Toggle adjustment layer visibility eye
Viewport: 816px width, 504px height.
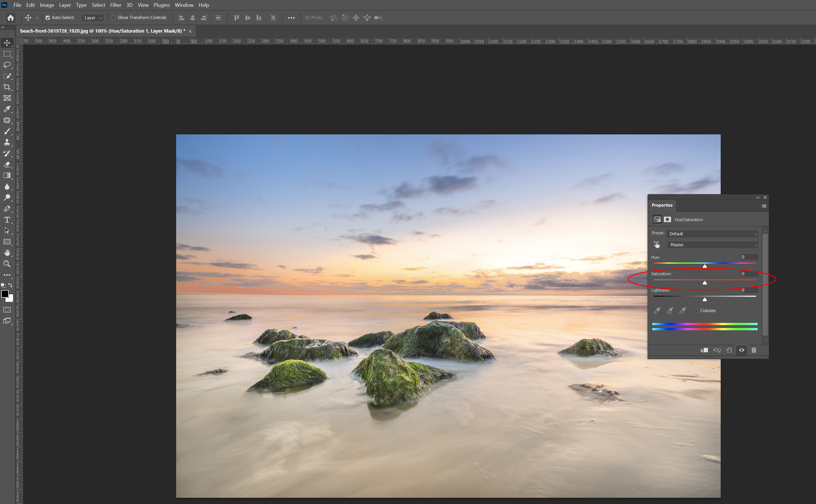741,350
